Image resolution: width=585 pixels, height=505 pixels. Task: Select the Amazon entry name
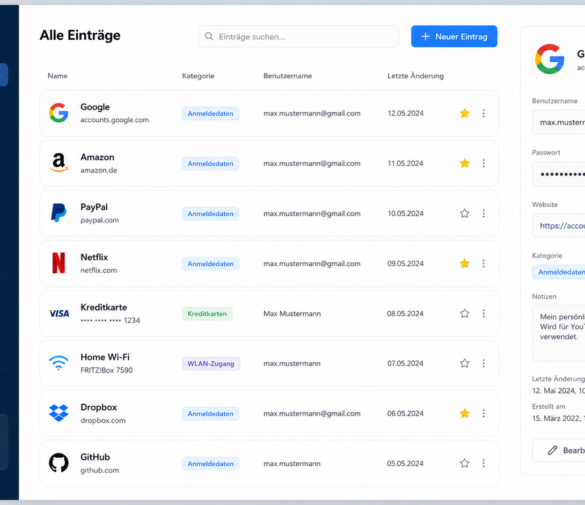pyautogui.click(x=97, y=157)
